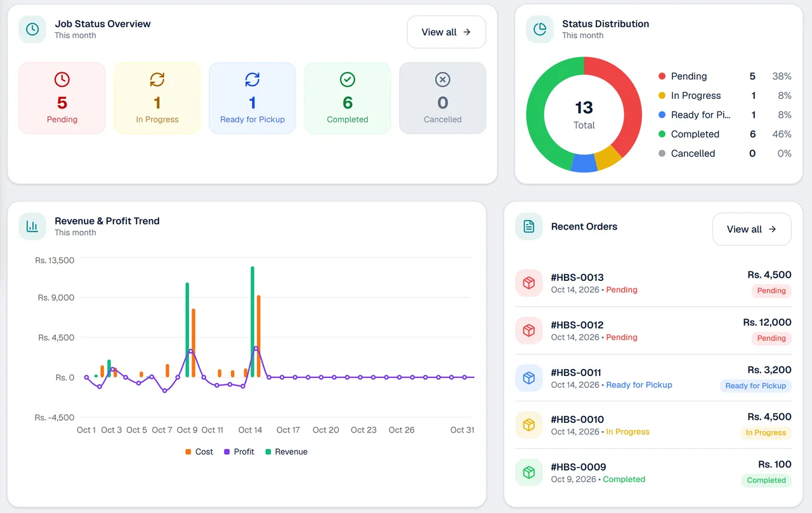
Task: Click the In Progress legend entry
Action: tap(725, 95)
